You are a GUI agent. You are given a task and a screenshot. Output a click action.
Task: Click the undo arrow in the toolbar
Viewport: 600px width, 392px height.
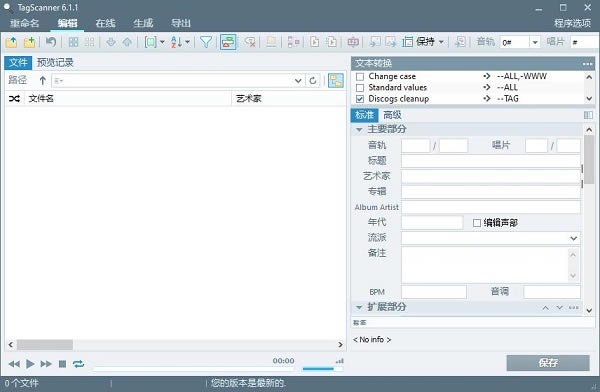(x=51, y=42)
